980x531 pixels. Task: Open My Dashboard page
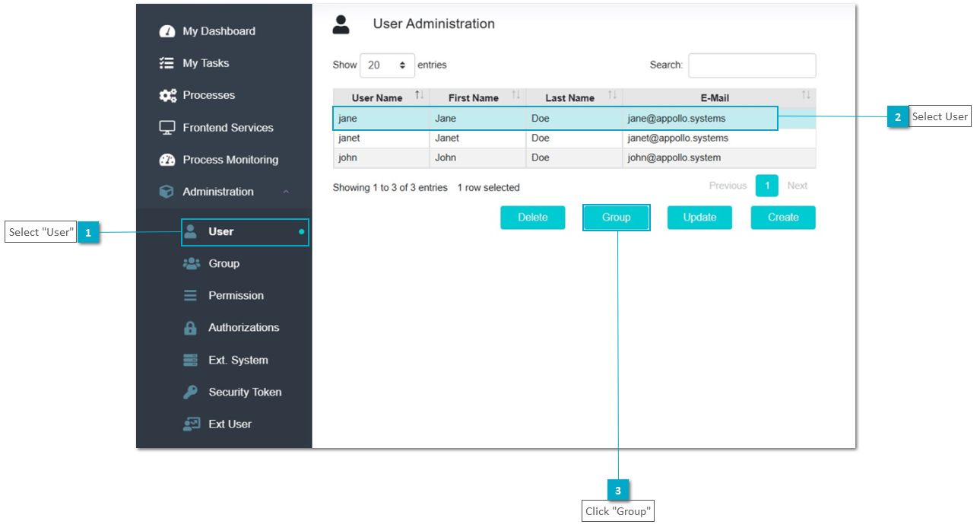click(219, 31)
